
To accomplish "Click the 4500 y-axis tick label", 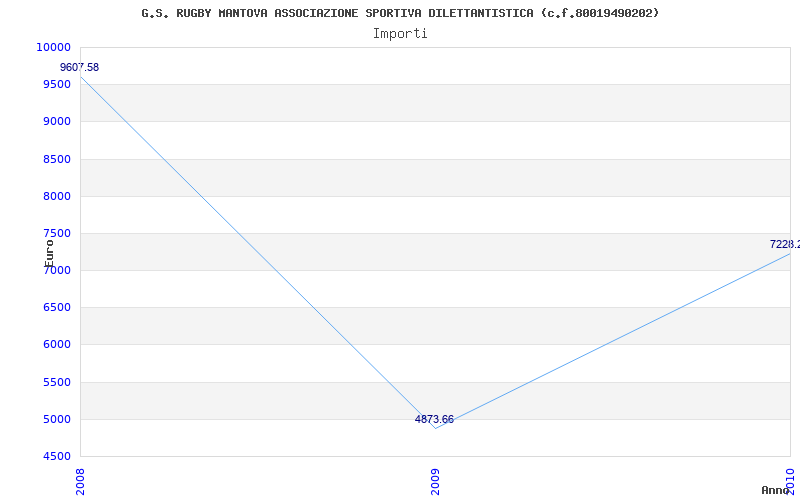I will point(56,456).
